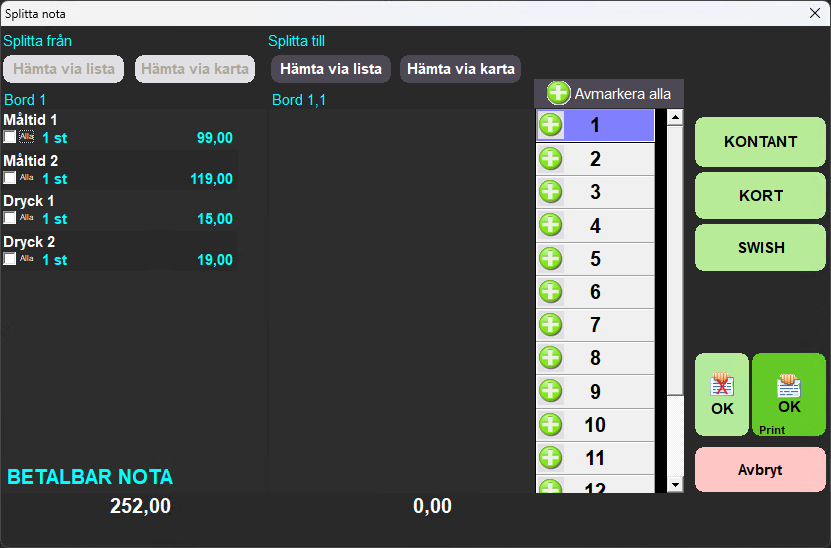Image resolution: width=831 pixels, height=548 pixels.
Task: Cancel with the Avbryt button
Action: click(x=760, y=470)
